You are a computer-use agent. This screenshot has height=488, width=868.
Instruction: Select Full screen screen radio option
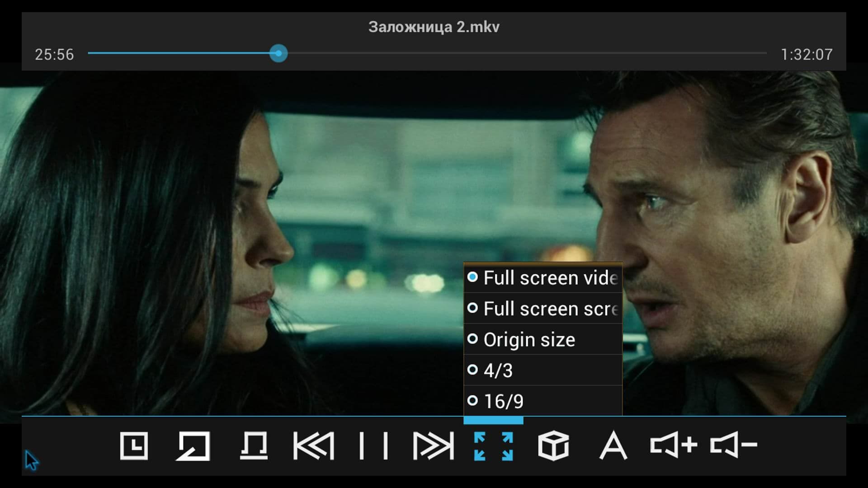pyautogui.click(x=542, y=309)
